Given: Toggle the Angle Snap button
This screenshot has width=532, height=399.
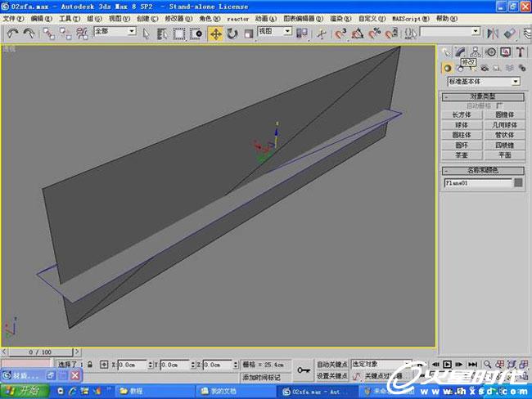Looking at the screenshot, I should (358, 34).
